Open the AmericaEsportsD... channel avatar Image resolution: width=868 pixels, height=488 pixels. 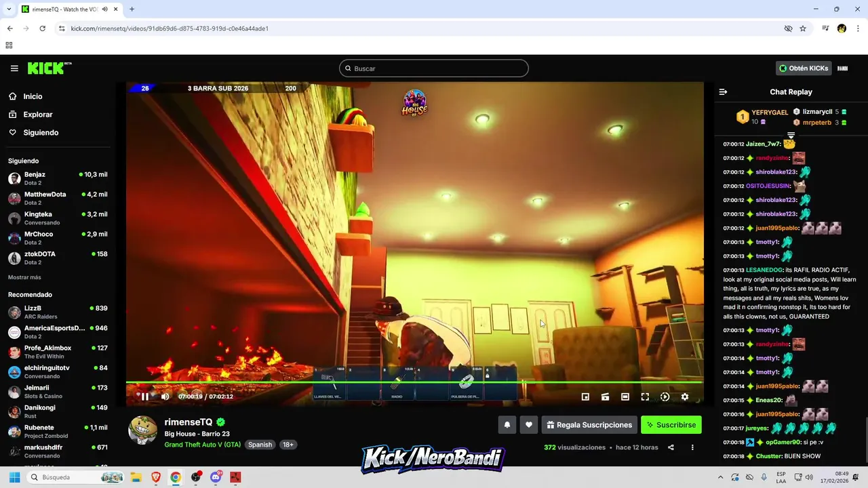(14, 332)
